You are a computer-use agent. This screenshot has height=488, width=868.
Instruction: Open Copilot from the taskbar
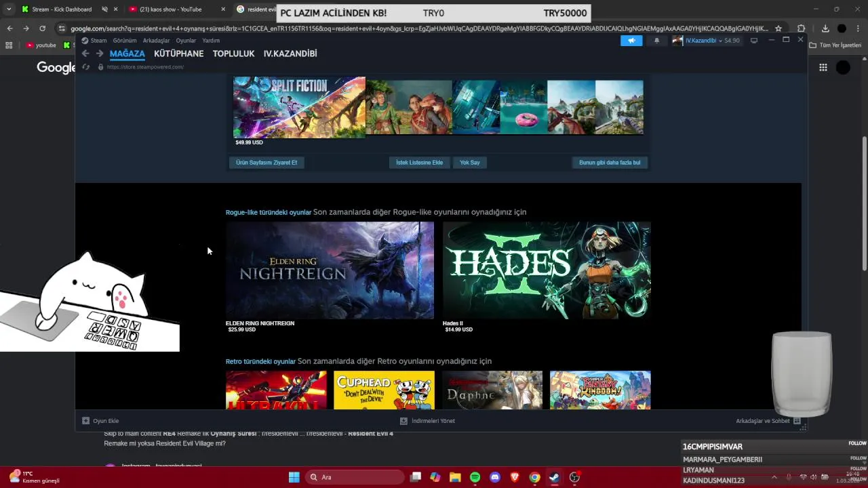coord(435,477)
